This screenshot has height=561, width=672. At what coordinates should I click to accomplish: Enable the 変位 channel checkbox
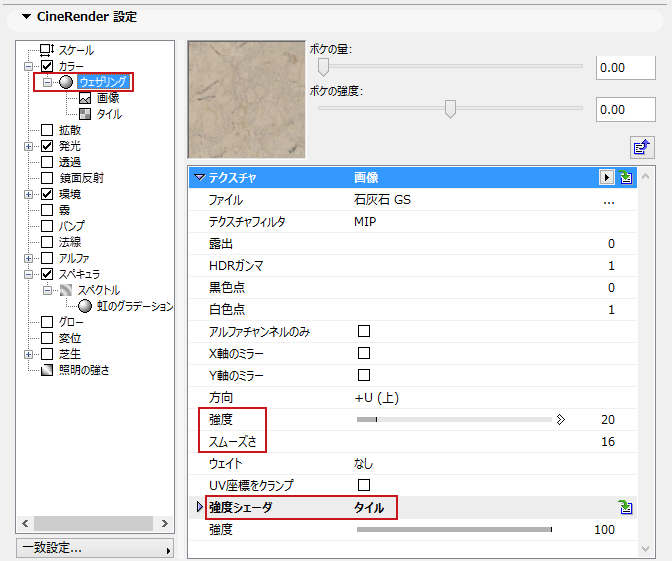tap(47, 338)
